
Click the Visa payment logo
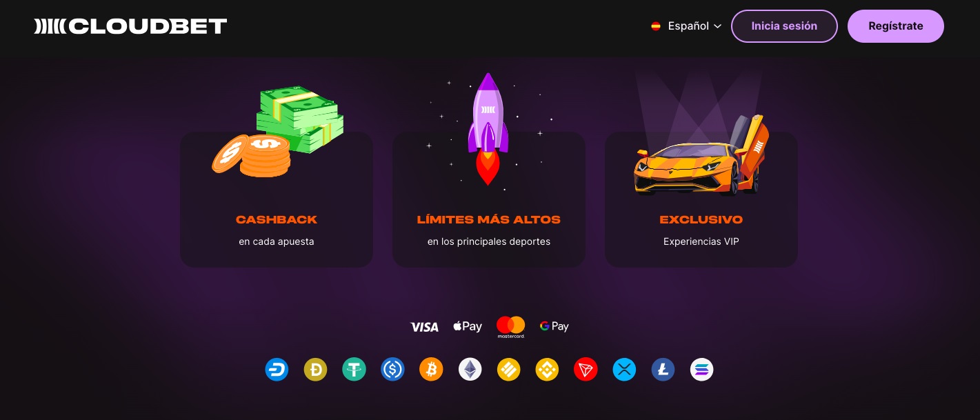pos(424,327)
